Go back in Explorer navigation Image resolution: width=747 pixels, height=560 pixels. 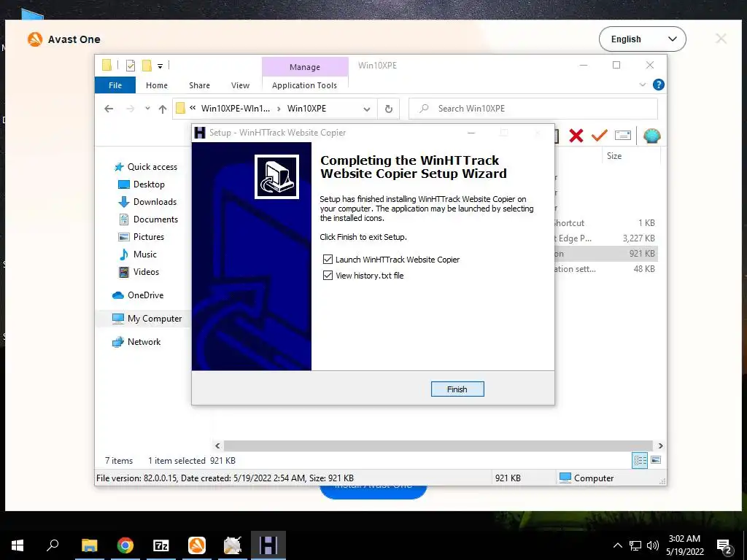[109, 109]
